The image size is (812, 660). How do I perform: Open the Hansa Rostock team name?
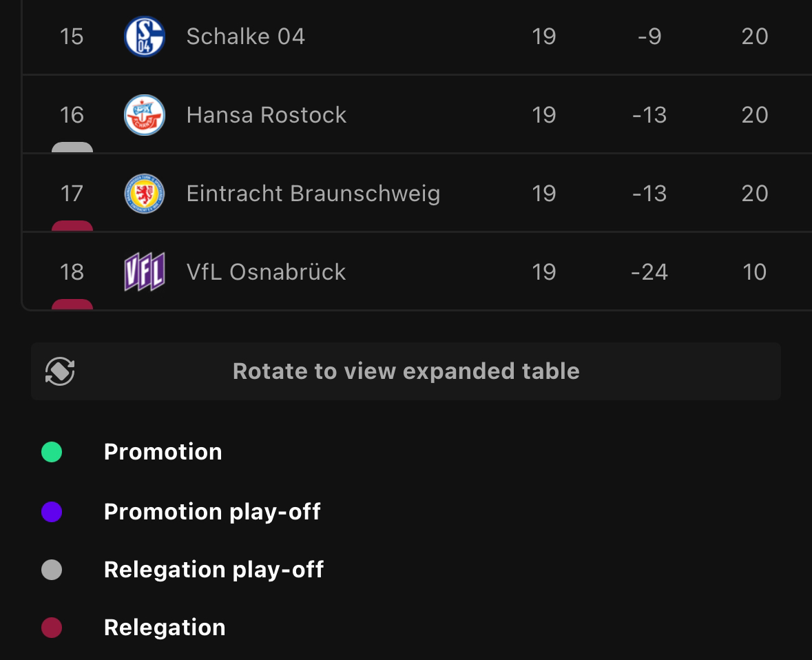(x=266, y=115)
